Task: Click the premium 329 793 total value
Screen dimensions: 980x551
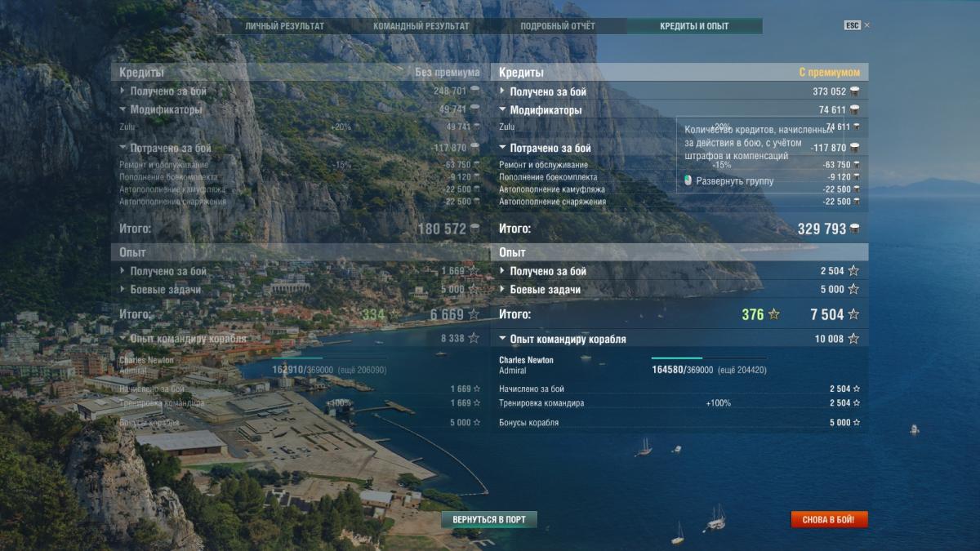Action: (822, 229)
